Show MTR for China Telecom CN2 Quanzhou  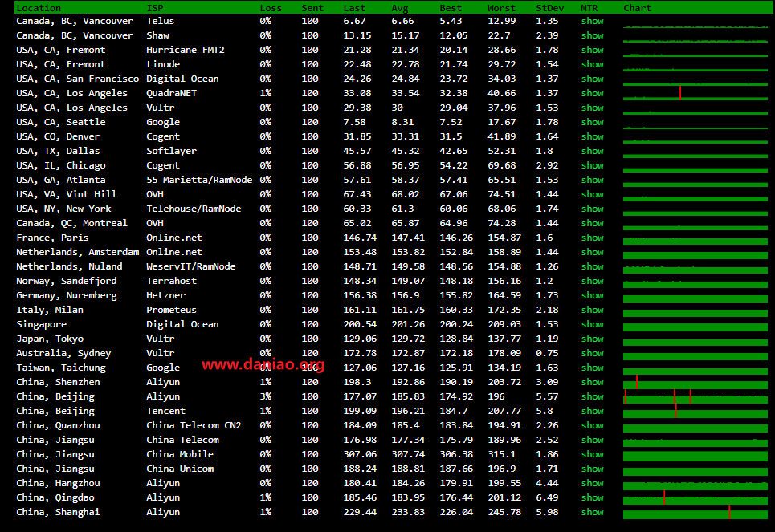(592, 426)
